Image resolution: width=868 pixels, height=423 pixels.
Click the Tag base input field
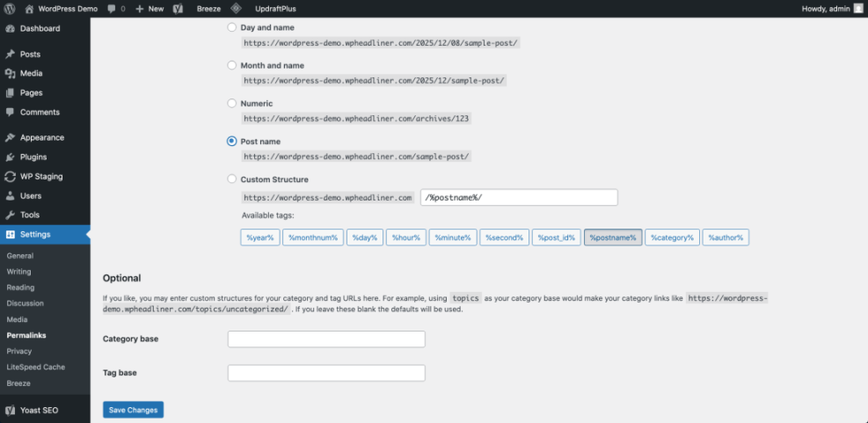coord(326,373)
